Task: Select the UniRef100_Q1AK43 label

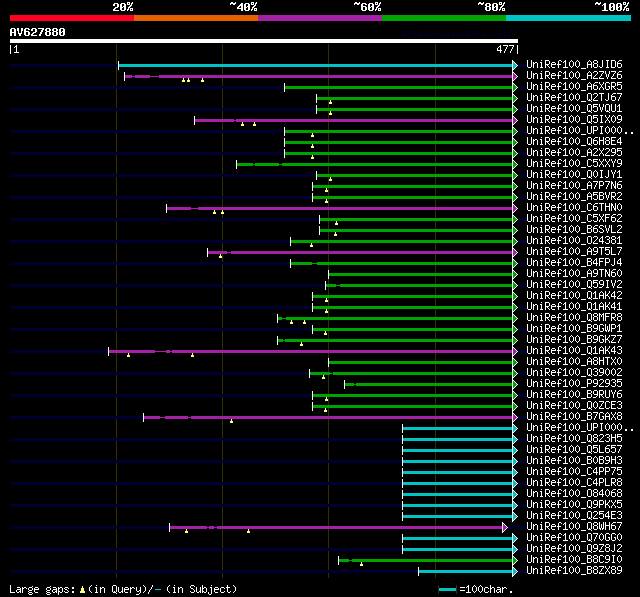Action: 574,351
